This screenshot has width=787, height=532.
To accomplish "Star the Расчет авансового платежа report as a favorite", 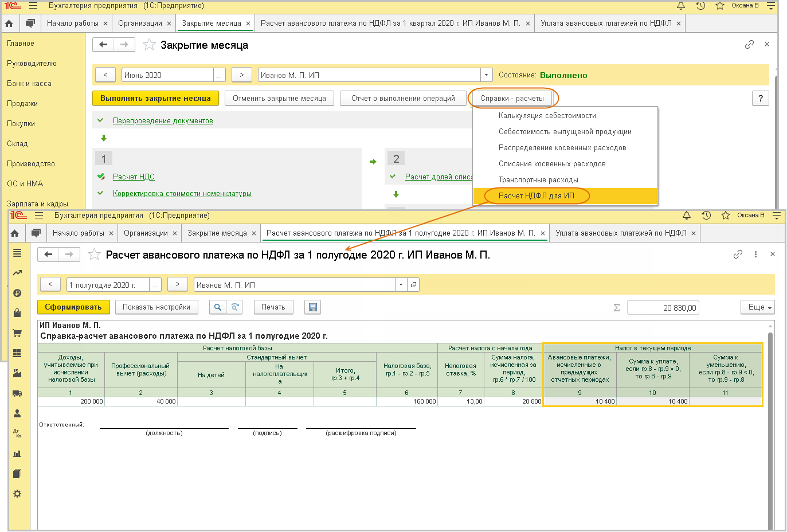I will pos(95,255).
